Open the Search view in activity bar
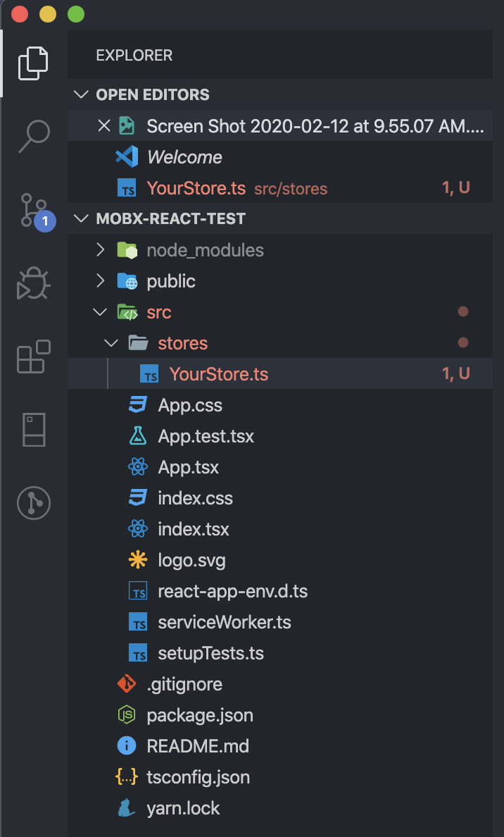 [x=34, y=136]
